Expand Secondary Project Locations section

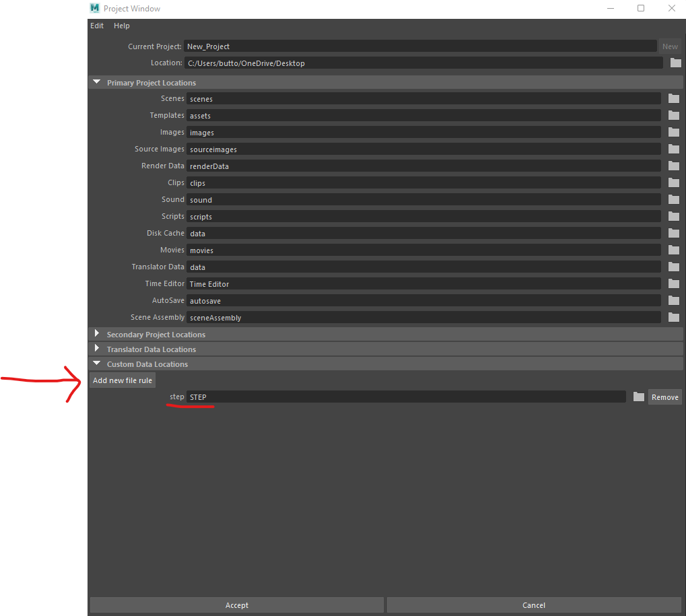(97, 334)
